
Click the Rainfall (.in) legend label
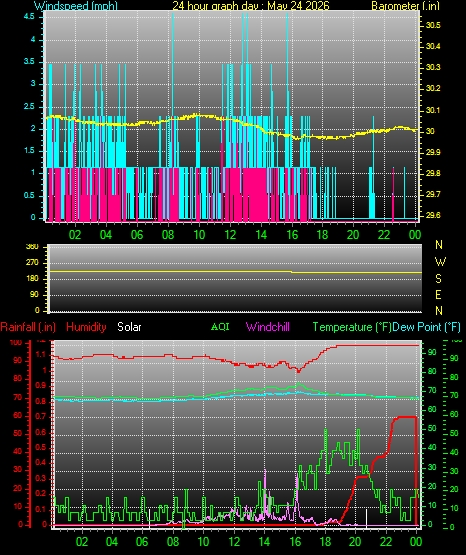point(28,327)
